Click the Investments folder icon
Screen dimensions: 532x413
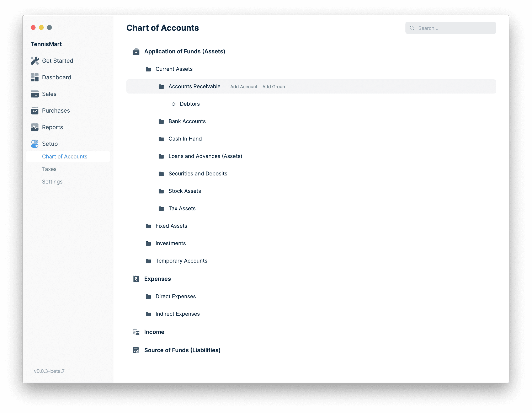[148, 243]
